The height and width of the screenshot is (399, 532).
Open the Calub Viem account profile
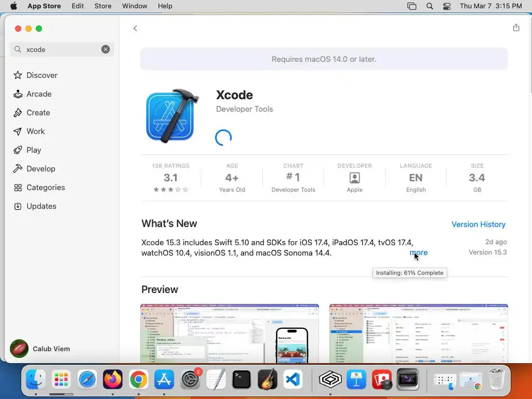[40, 349]
